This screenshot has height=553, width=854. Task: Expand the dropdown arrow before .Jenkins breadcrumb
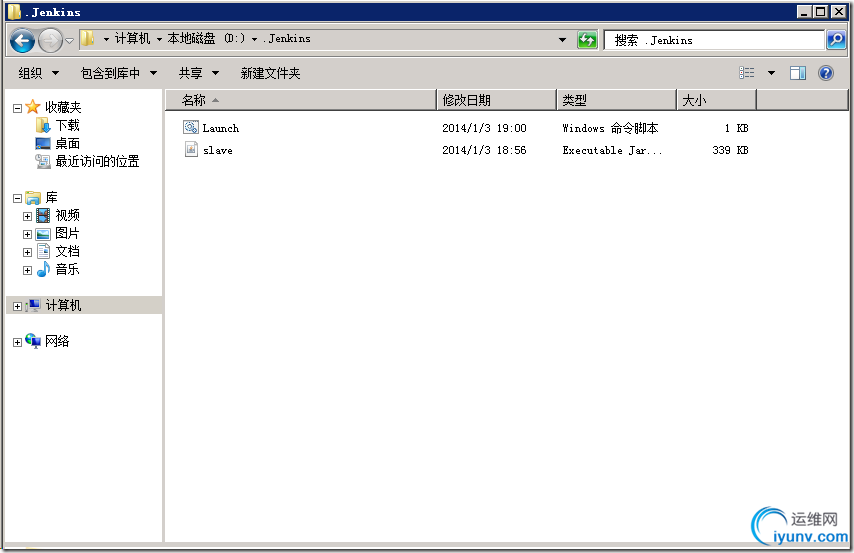pyautogui.click(x=254, y=39)
